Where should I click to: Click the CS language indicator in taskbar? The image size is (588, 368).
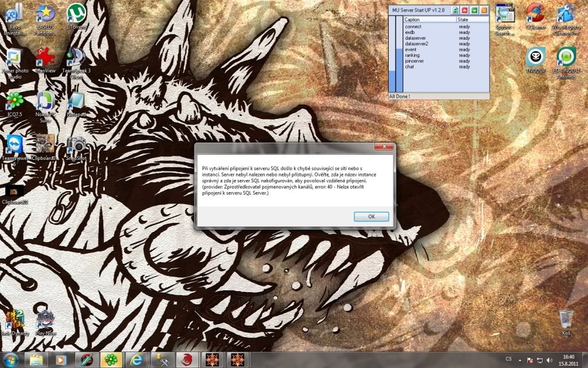tap(508, 359)
